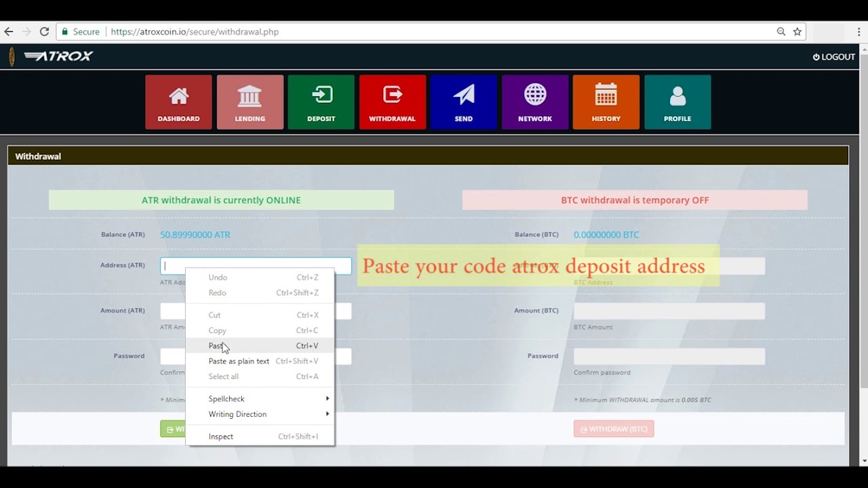Click ATR withdrawal is currently ONLINE banner

[x=221, y=200]
